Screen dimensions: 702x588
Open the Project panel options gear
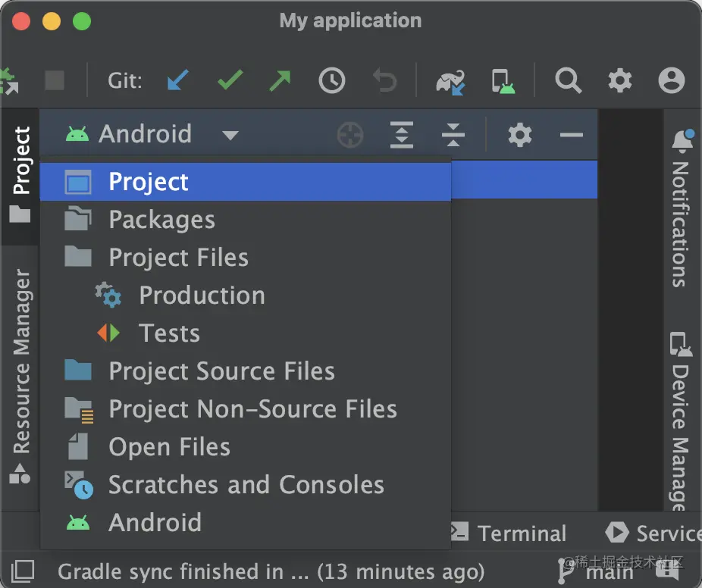tap(519, 134)
